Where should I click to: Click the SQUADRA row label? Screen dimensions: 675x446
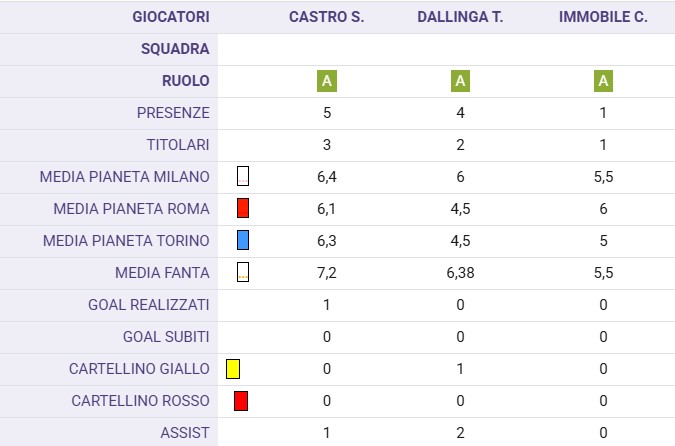click(x=175, y=49)
